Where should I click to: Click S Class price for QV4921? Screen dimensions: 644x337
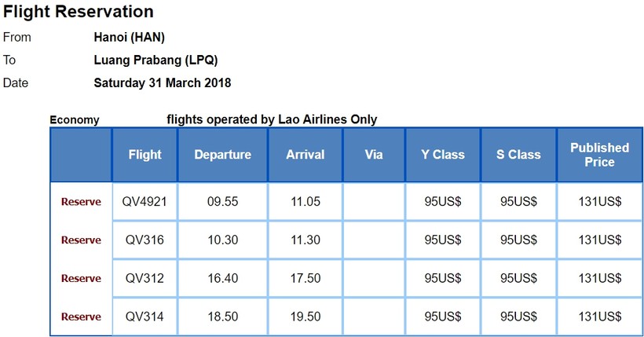[x=518, y=202]
